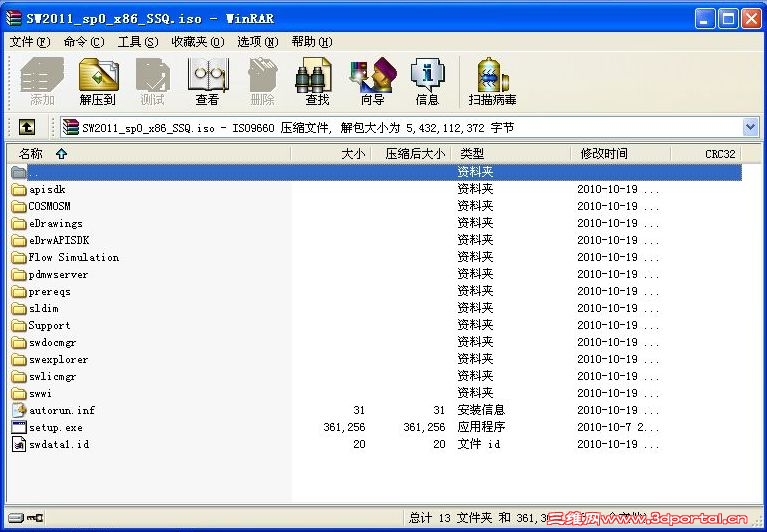Click the 2010-10-7 date of setup.exe
The height and width of the screenshot is (532, 767).
[618, 427]
